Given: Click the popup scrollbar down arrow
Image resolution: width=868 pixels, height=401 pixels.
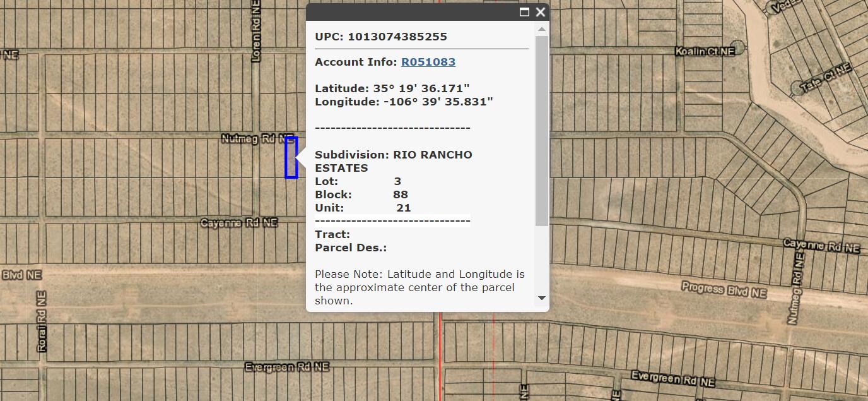Looking at the screenshot, I should 541,298.
